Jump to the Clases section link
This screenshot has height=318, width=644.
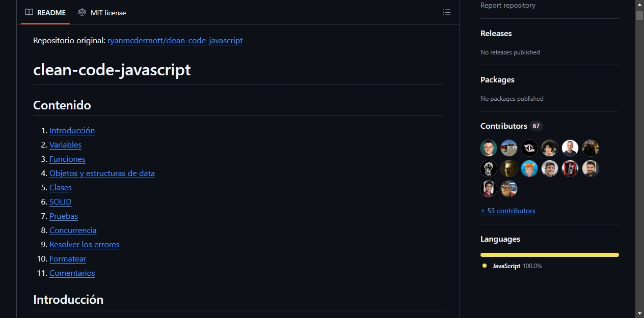(61, 187)
